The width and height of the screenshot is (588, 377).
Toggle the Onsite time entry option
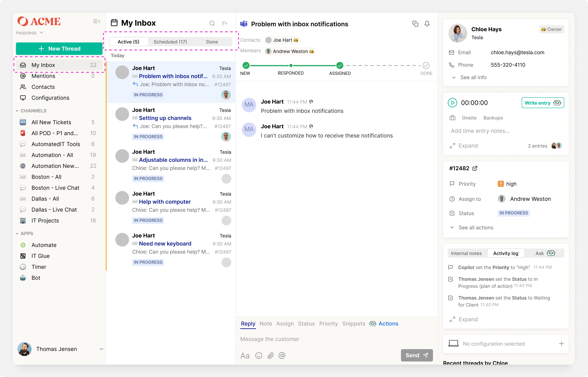click(x=469, y=118)
